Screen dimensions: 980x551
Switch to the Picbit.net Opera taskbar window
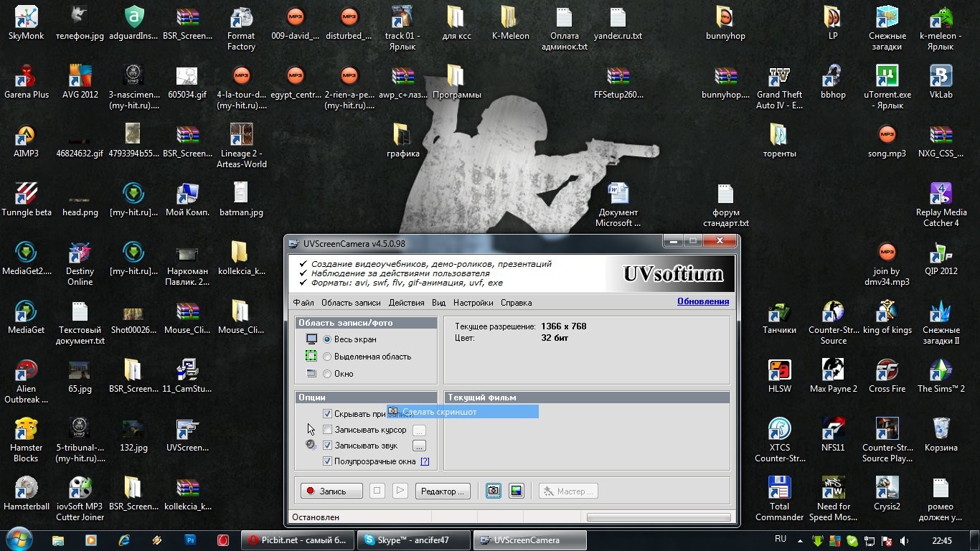298,540
